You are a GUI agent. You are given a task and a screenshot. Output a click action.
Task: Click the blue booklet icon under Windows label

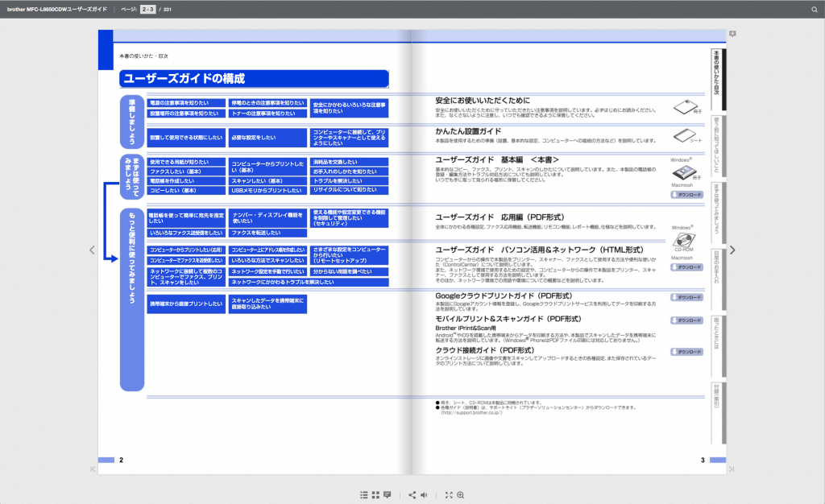click(x=685, y=171)
